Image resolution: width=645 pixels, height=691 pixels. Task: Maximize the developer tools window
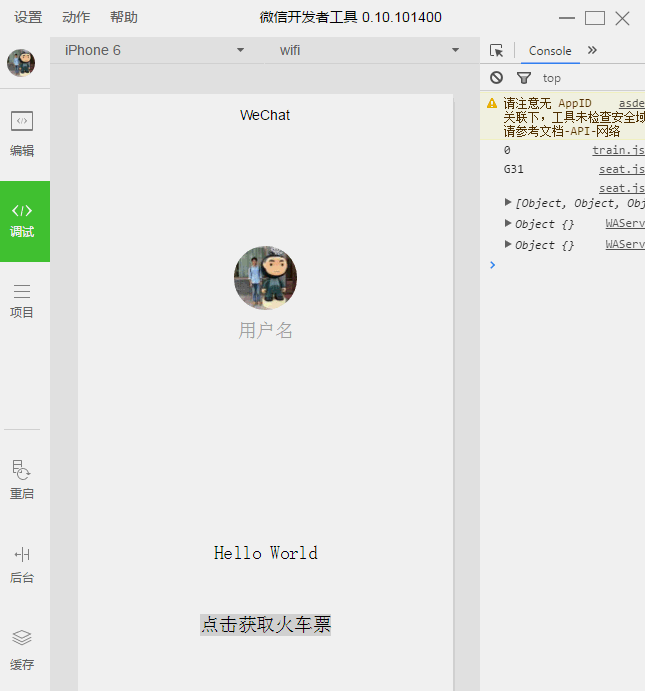[x=595, y=18]
